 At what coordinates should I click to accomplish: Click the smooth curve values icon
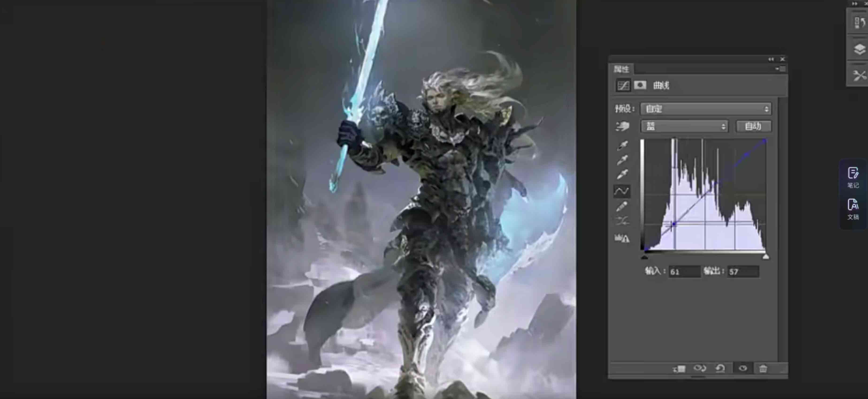[x=622, y=221]
